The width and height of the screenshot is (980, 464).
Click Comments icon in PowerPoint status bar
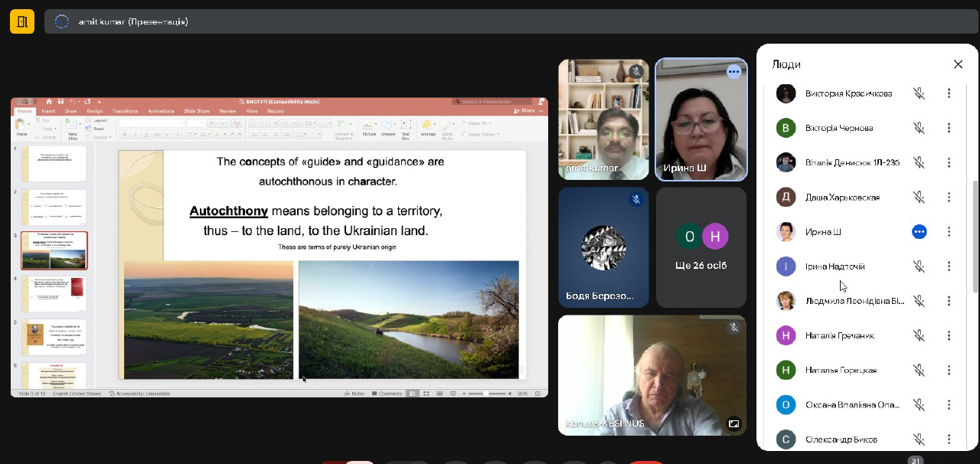click(x=386, y=394)
